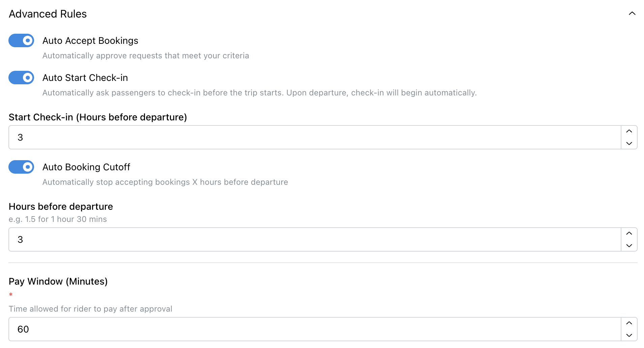
Task: Decrease Start Check-in hours with down arrow
Action: tap(629, 143)
